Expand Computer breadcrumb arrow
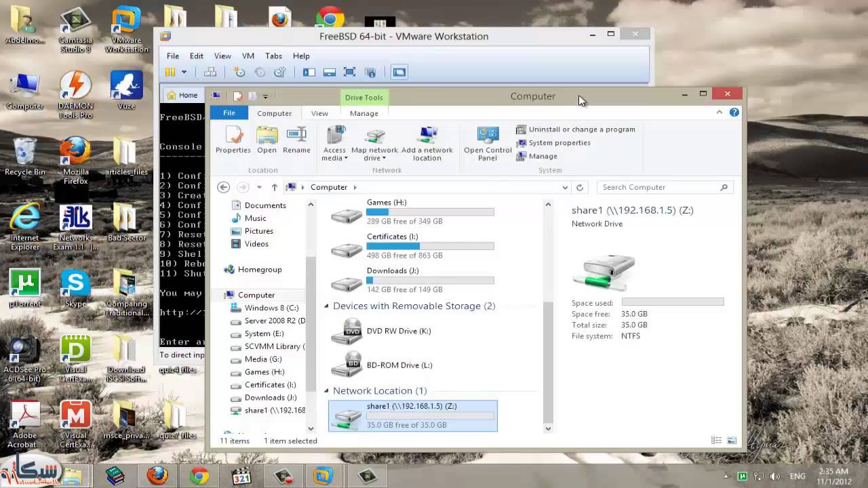 [x=355, y=187]
